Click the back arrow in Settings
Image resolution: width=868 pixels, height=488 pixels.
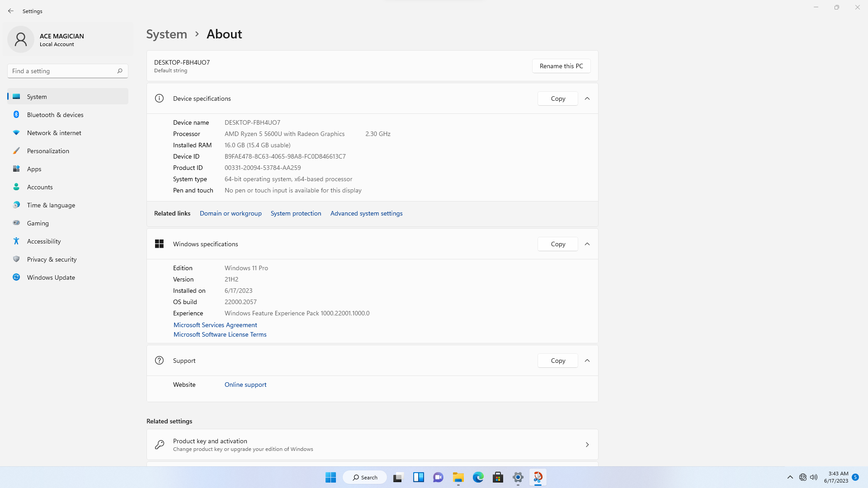pos(11,11)
